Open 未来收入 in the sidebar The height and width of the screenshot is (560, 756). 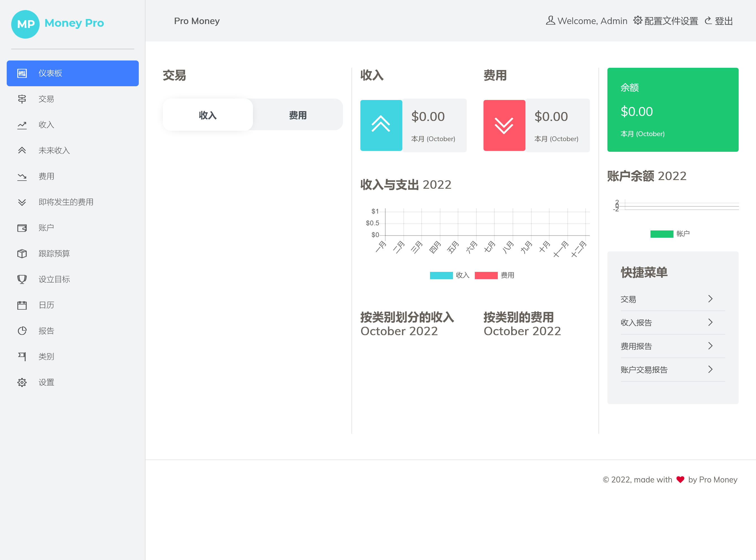[54, 151]
